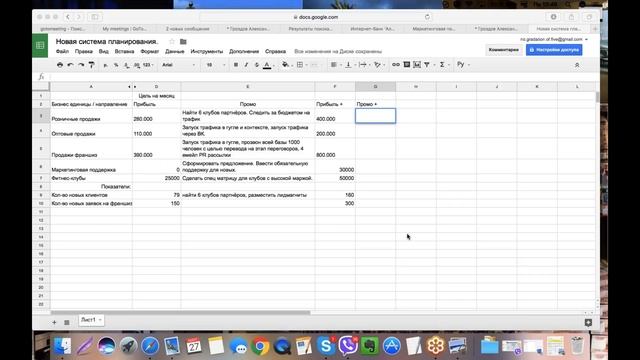Open the font size dropdown
The image size is (640, 360).
[216, 65]
